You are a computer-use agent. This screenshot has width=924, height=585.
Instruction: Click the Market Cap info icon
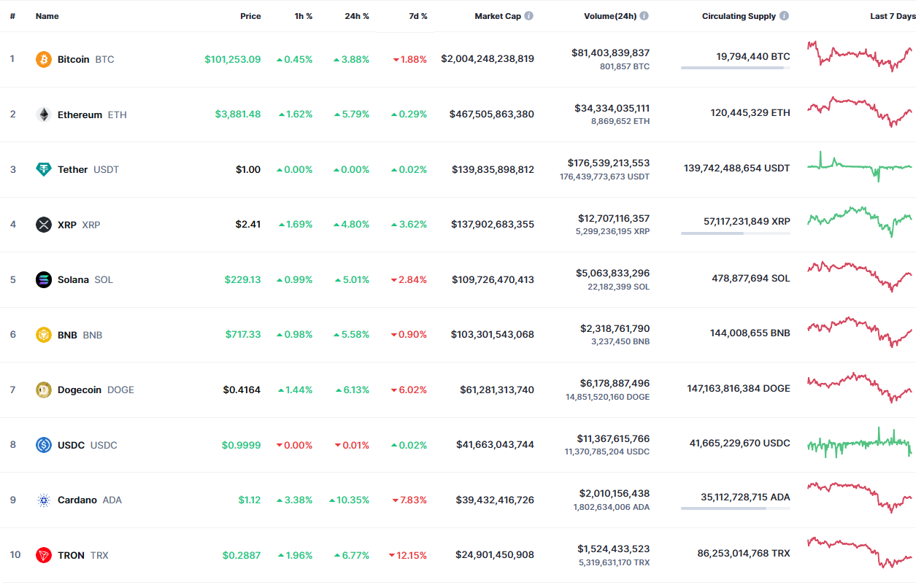point(529,16)
